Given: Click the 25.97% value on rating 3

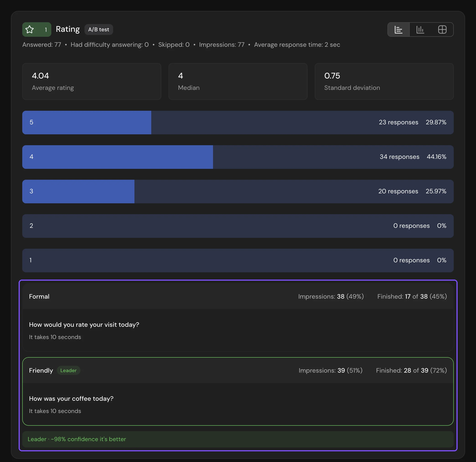Looking at the screenshot, I should [x=436, y=191].
